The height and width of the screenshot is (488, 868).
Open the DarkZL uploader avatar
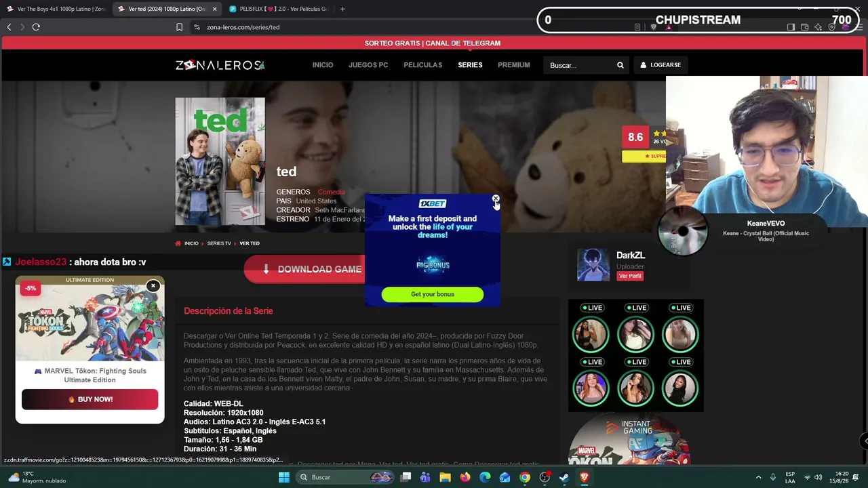coord(593,264)
